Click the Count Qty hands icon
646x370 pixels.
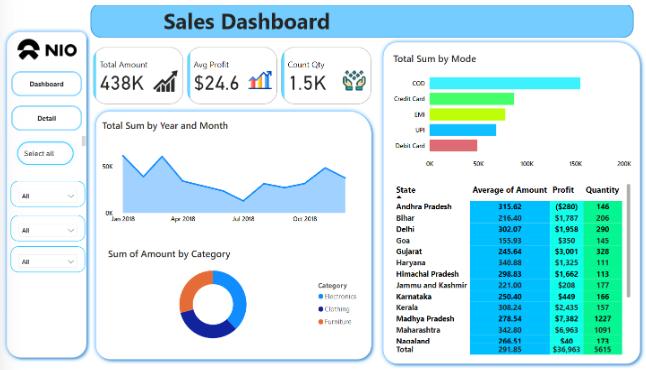point(354,80)
